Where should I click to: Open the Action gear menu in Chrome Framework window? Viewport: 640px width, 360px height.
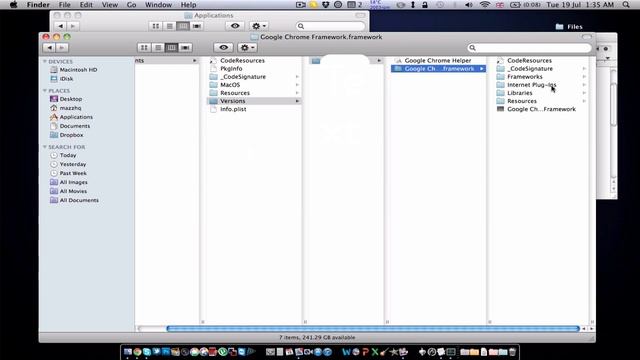pos(247,48)
